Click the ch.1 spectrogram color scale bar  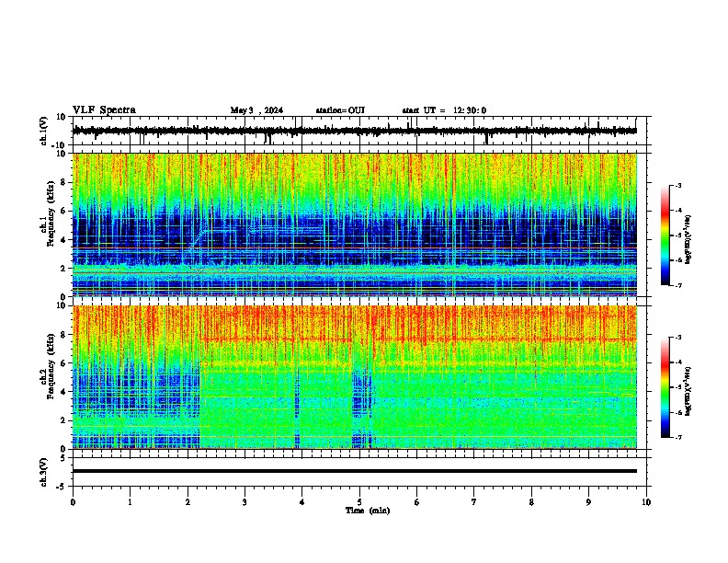665,236
